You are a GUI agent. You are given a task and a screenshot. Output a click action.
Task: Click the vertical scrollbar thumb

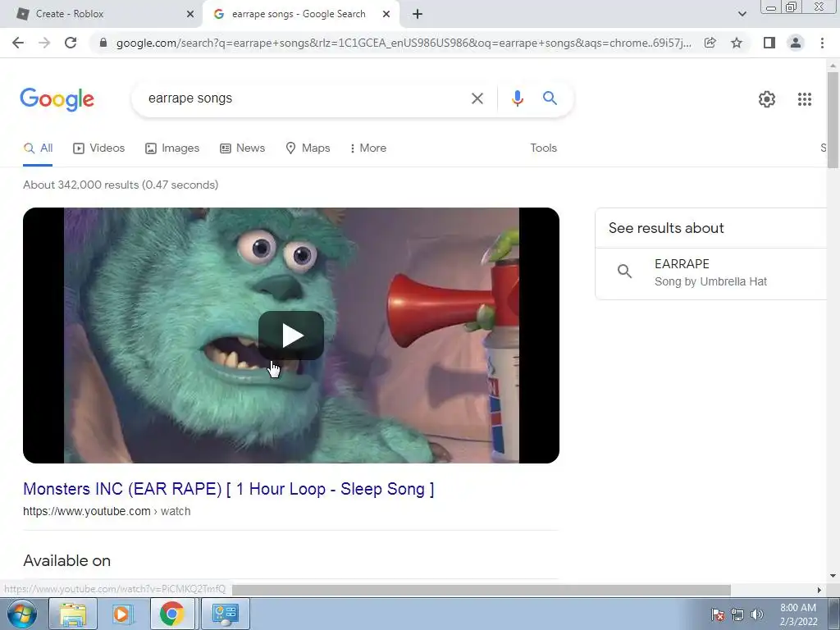[x=833, y=120]
